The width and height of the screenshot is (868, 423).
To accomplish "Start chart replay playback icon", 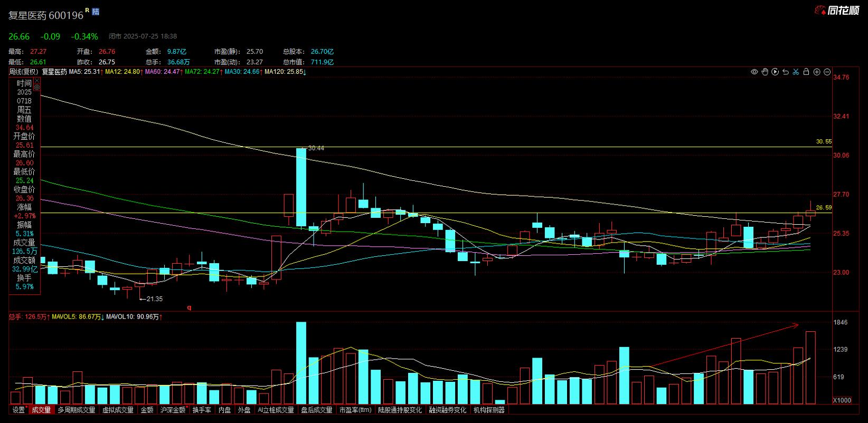I will point(775,72).
